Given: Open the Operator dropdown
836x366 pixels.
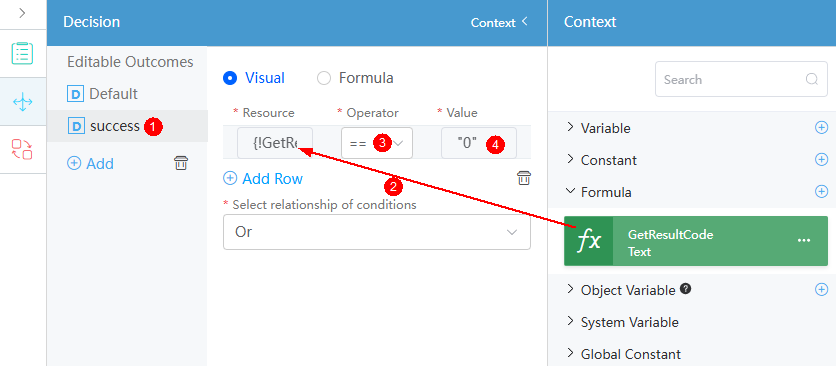Looking at the screenshot, I should click(377, 143).
